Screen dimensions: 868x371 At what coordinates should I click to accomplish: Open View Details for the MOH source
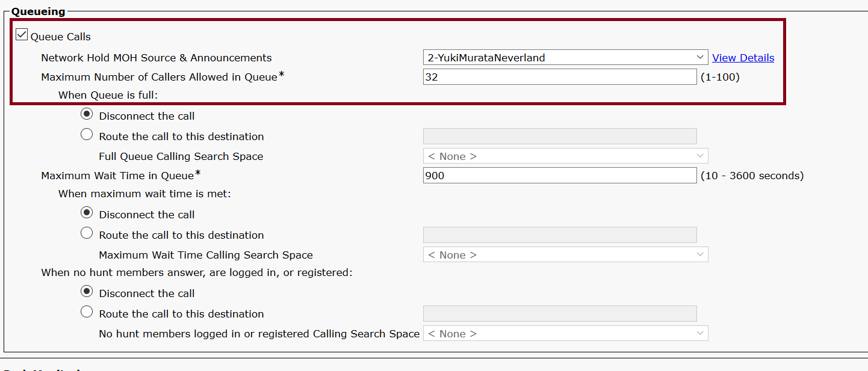pos(743,57)
